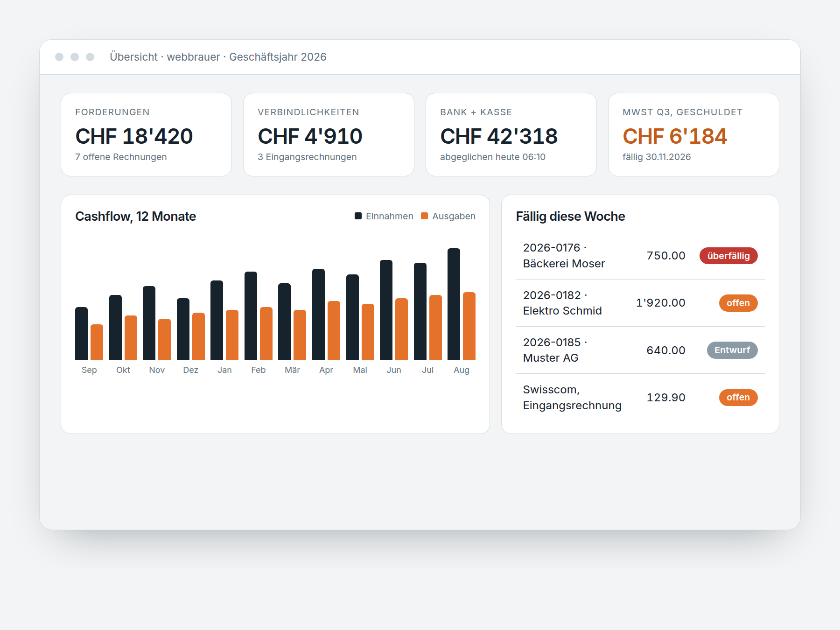This screenshot has width=840, height=630.
Task: Click the Cashflow, 12 Monate heading
Action: click(x=135, y=217)
